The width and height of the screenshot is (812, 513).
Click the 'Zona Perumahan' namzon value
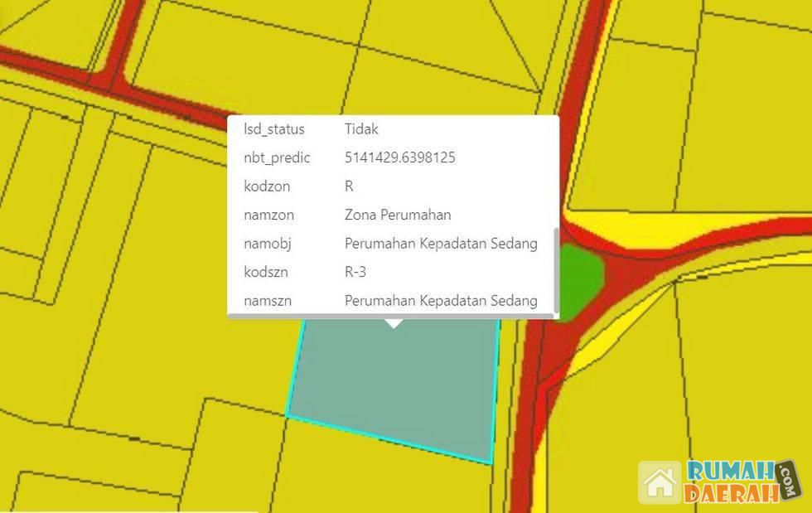(x=398, y=215)
